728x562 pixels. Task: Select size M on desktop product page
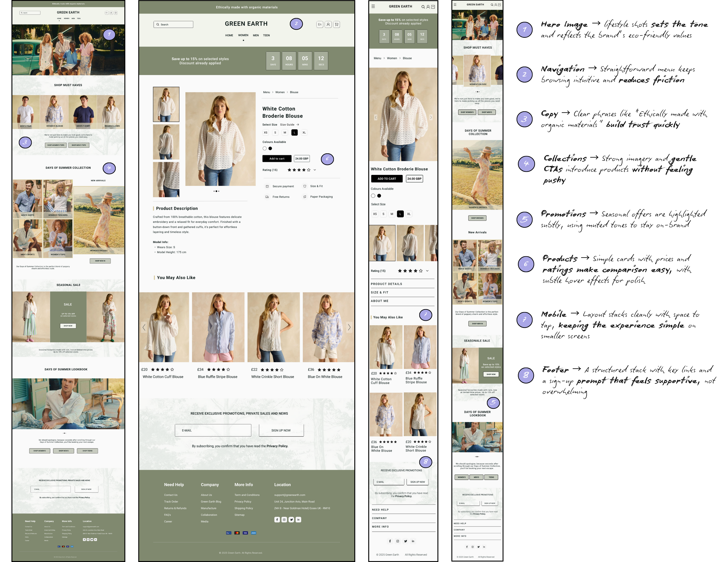pyautogui.click(x=285, y=132)
